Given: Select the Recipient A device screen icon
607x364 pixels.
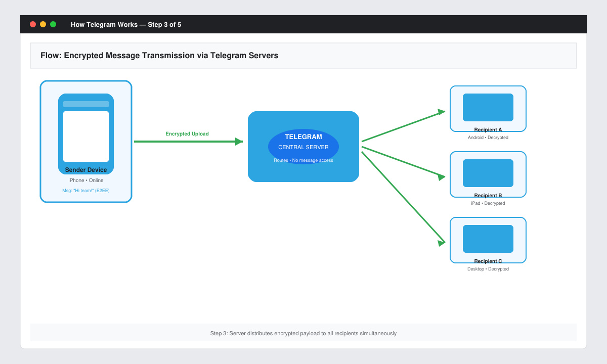Looking at the screenshot, I should 488,107.
